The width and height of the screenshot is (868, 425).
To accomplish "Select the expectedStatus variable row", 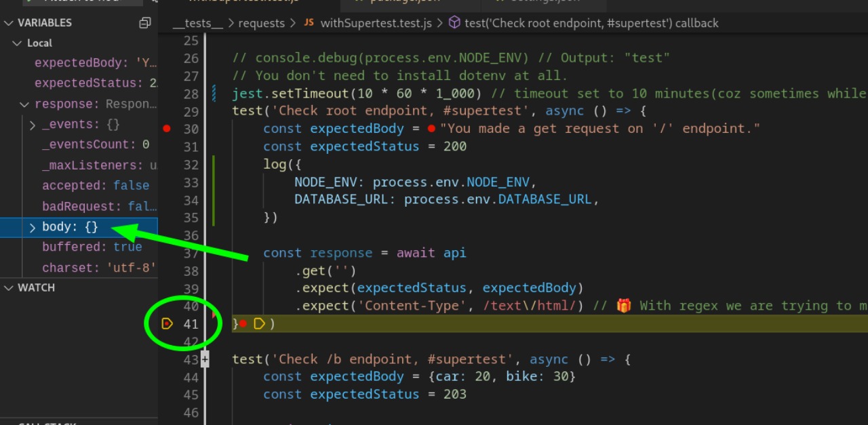I will pos(79,83).
